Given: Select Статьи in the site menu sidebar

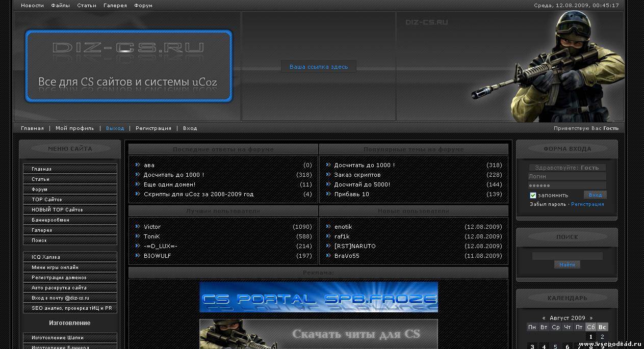Looking at the screenshot, I should [x=70, y=179].
